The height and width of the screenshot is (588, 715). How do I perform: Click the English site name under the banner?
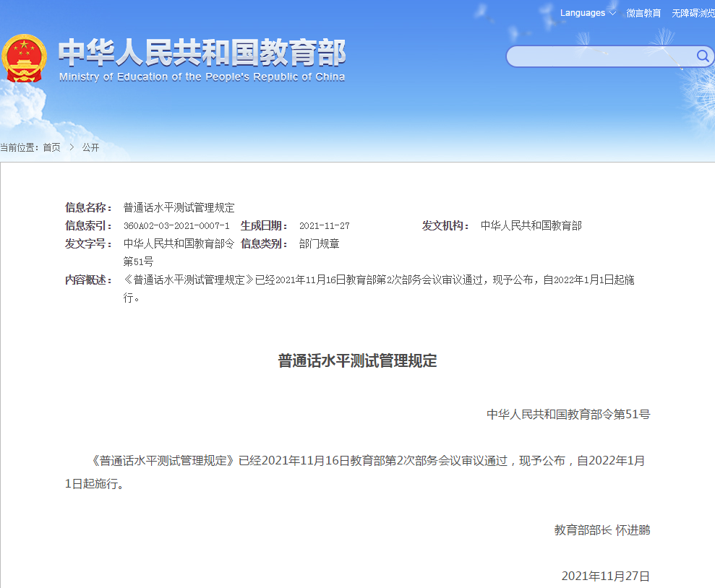(202, 76)
